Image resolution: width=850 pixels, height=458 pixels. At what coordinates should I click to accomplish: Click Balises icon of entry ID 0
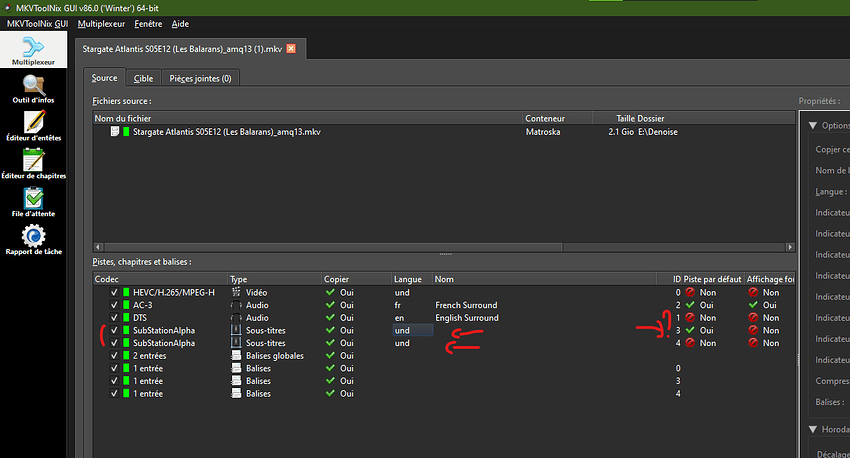(x=236, y=368)
